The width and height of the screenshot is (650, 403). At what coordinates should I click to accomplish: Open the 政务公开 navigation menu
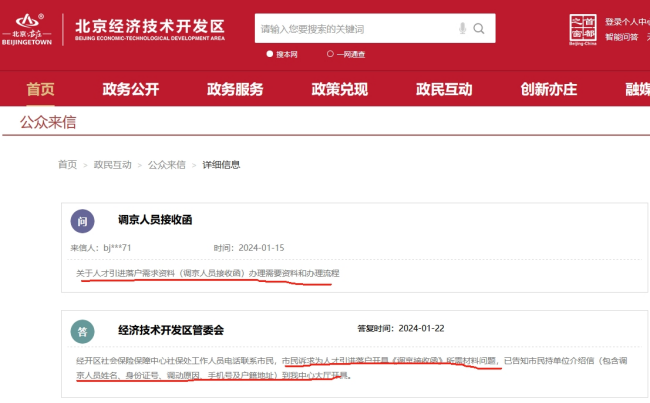131,89
